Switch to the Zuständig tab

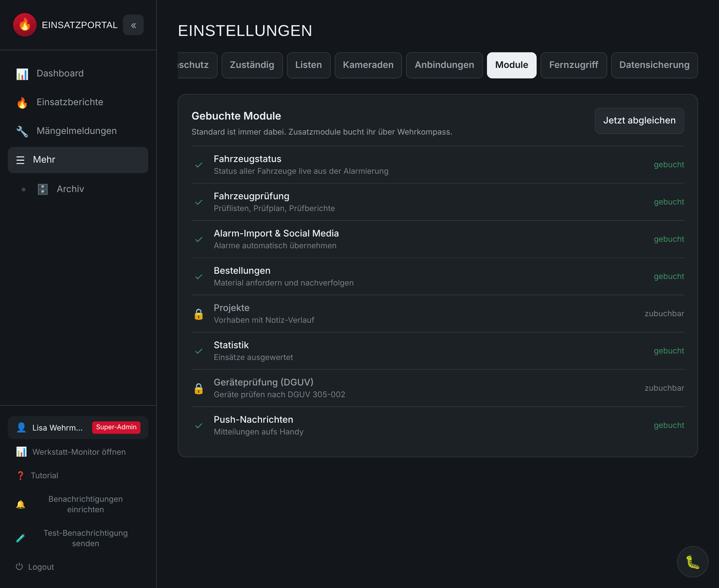point(252,65)
